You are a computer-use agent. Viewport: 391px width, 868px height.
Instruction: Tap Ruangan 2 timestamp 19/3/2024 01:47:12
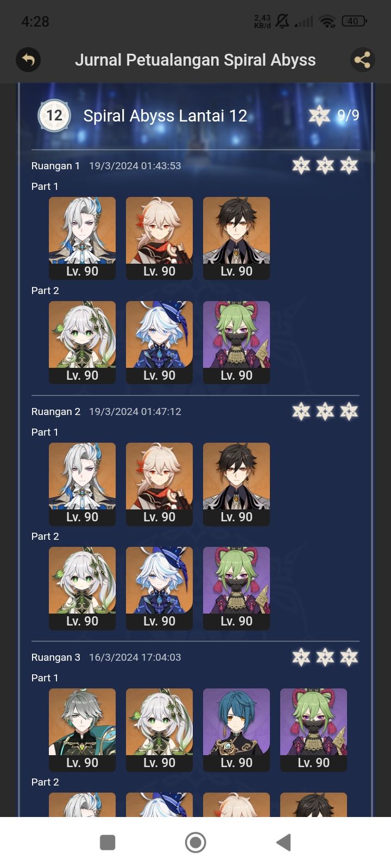(135, 411)
